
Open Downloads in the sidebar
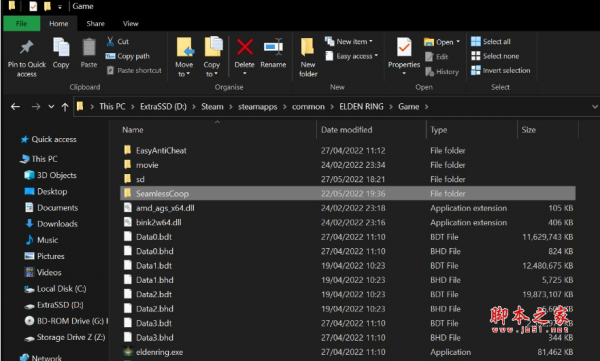pyautogui.click(x=51, y=224)
